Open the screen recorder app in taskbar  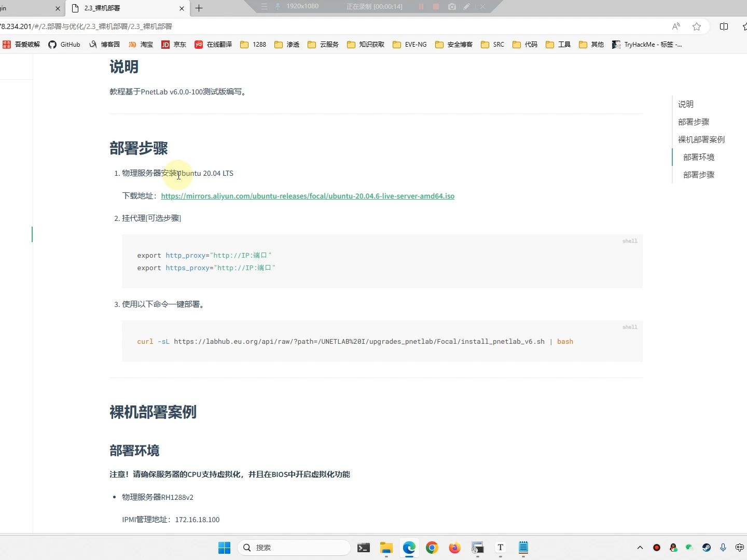point(478,548)
